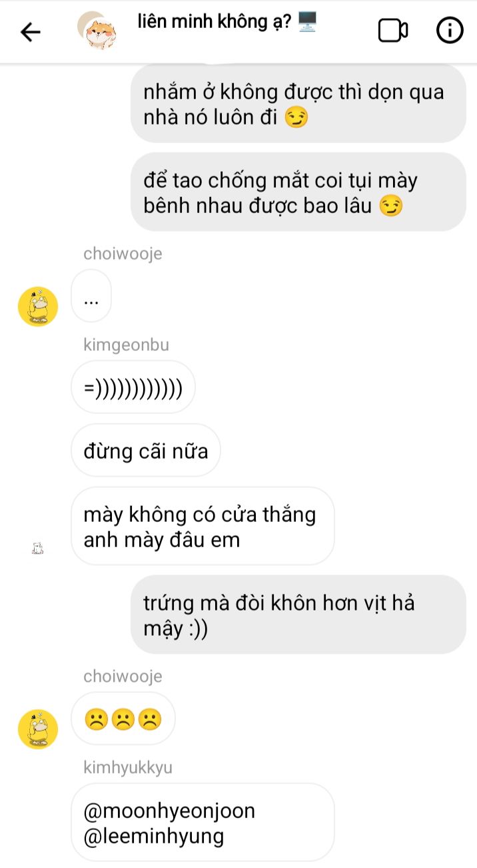Tap the Psyduck avatar beside the sad emojis
Image resolution: width=477 pixels, height=868 pixels.
(x=38, y=730)
